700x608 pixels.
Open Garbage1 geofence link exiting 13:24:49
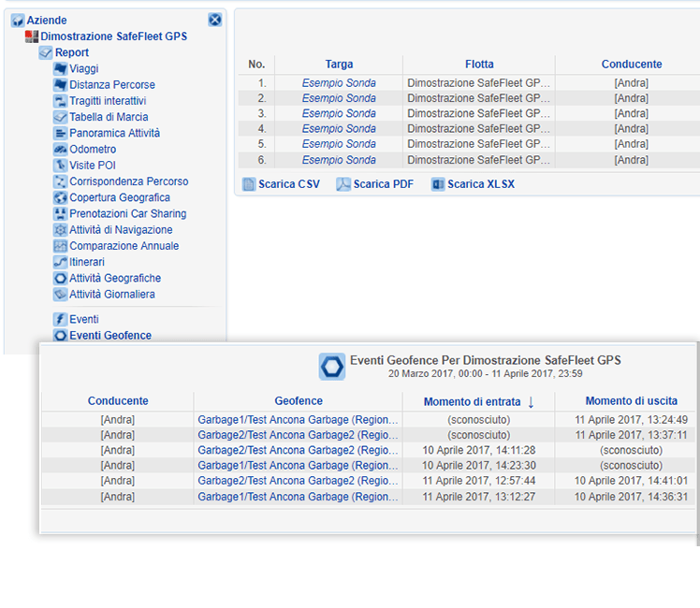[298, 420]
